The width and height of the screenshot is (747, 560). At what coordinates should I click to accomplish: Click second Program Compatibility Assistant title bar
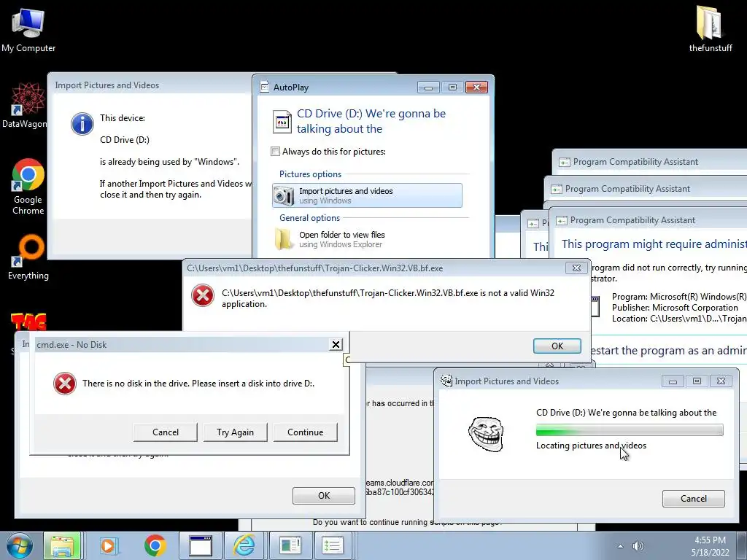(646, 189)
